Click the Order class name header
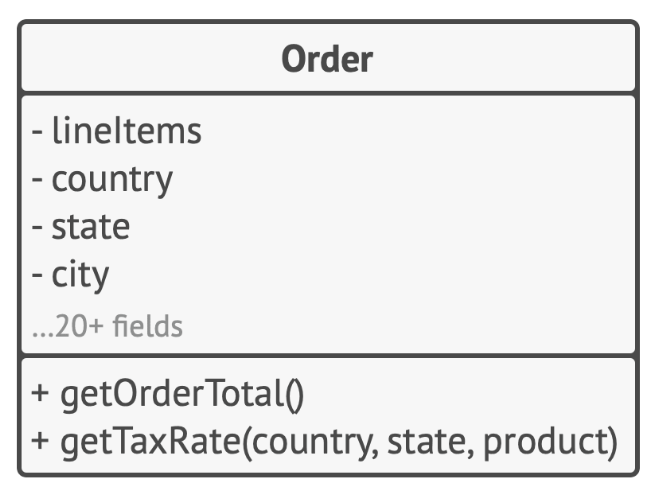664x486 pixels. (x=327, y=59)
